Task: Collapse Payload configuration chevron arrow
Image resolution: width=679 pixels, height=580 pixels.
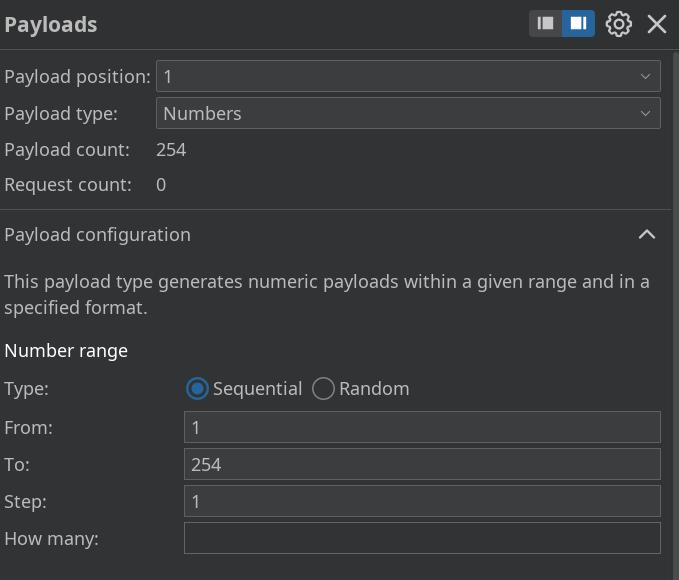Action: point(647,234)
